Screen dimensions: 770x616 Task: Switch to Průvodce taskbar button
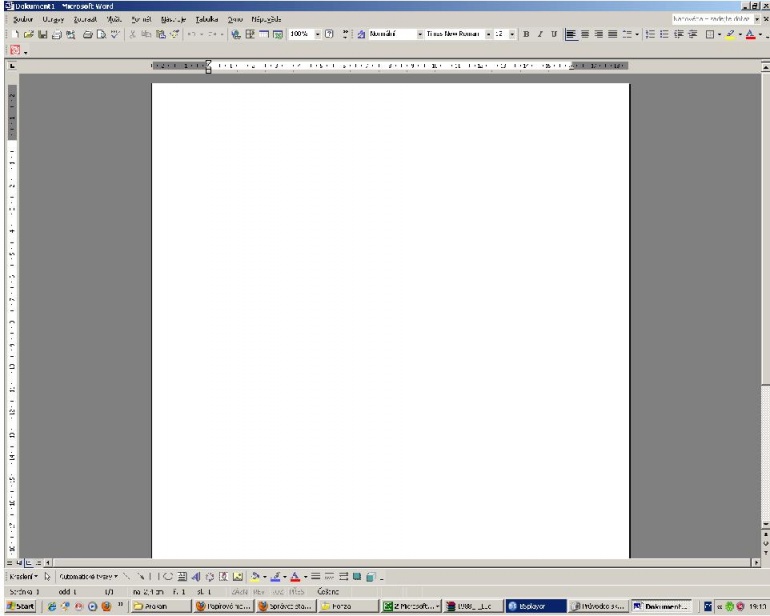click(x=598, y=607)
